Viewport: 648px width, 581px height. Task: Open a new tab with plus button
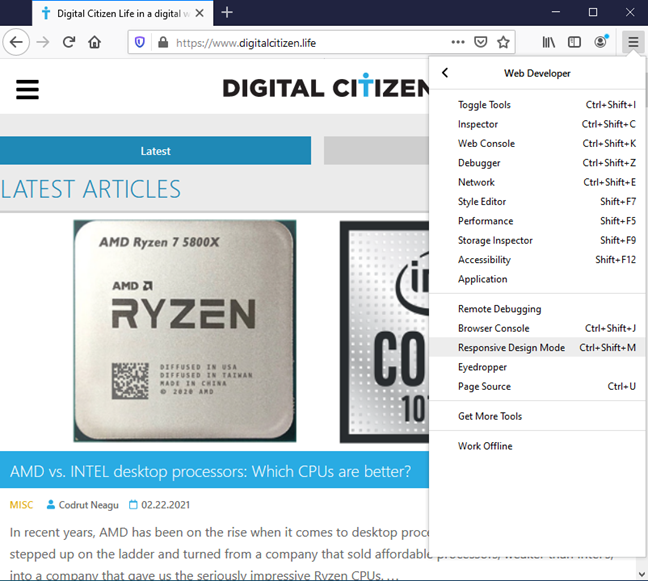coord(227,13)
